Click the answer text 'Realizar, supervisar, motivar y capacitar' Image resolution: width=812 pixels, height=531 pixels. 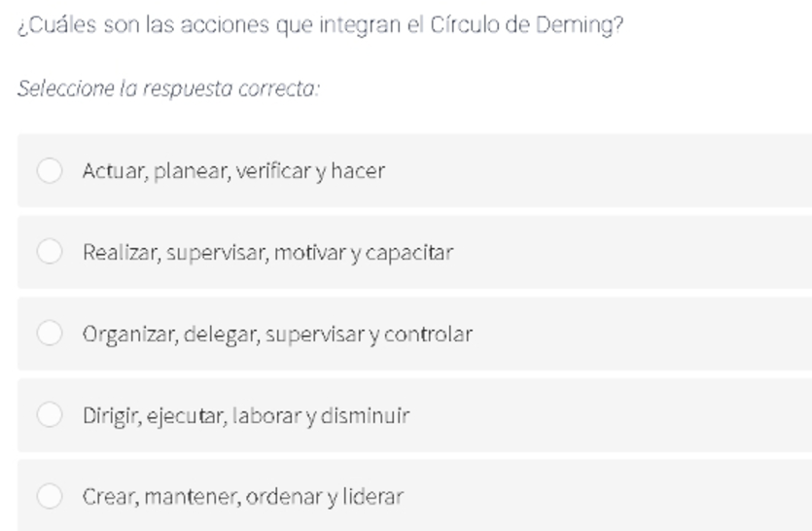(267, 253)
